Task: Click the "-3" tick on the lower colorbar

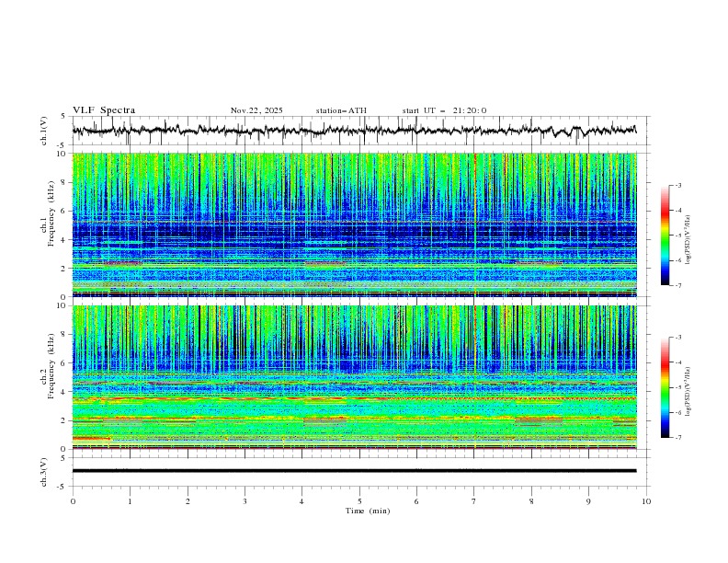Action: [x=678, y=338]
